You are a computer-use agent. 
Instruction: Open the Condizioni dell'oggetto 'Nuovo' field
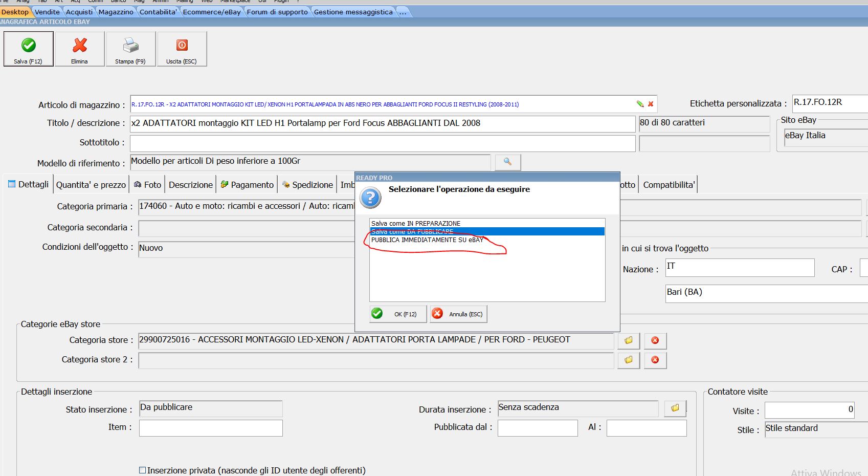(x=247, y=249)
